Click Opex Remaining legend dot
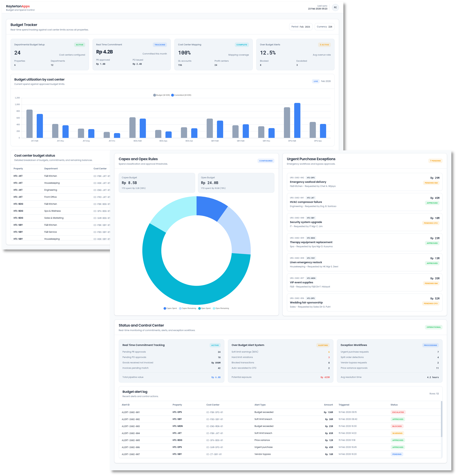Viewport: 457px width, 476px height. (214, 308)
